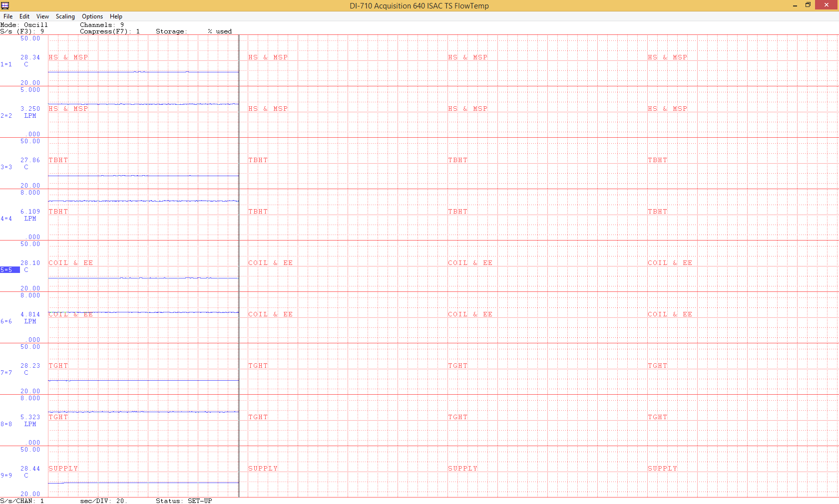Click the vertical time cursor line
The image size is (839, 504).
(x=239, y=266)
